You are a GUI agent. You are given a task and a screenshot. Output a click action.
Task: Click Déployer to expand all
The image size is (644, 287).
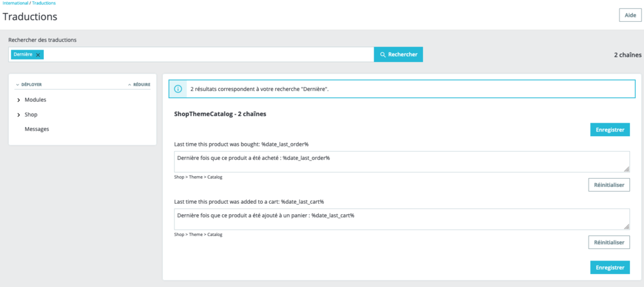pyautogui.click(x=29, y=84)
